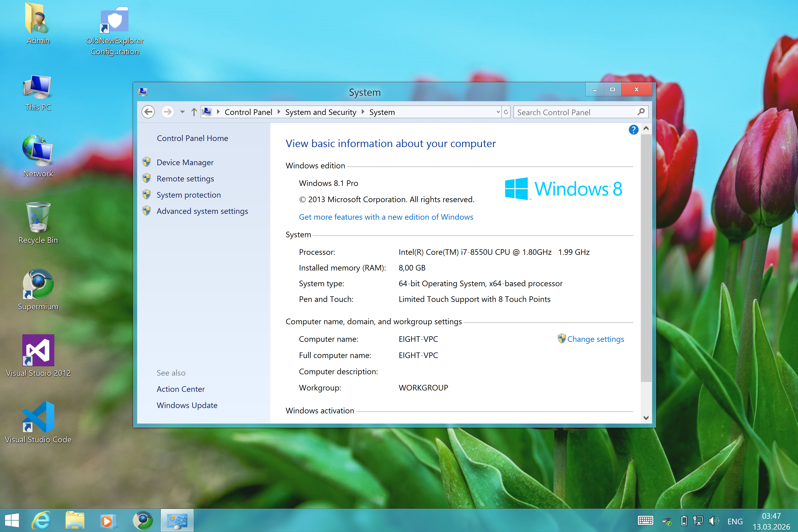Select the Visual Studio Code desktop shortcut

pyautogui.click(x=38, y=422)
